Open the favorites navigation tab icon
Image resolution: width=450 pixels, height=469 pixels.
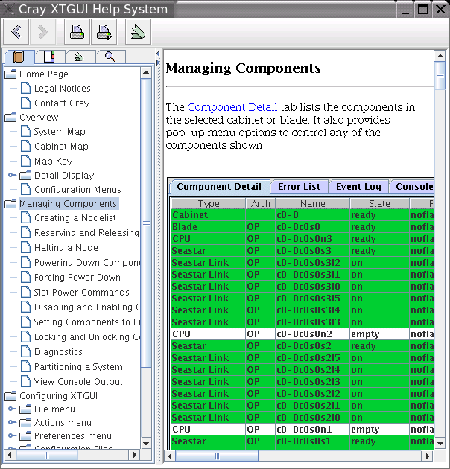pos(79,57)
